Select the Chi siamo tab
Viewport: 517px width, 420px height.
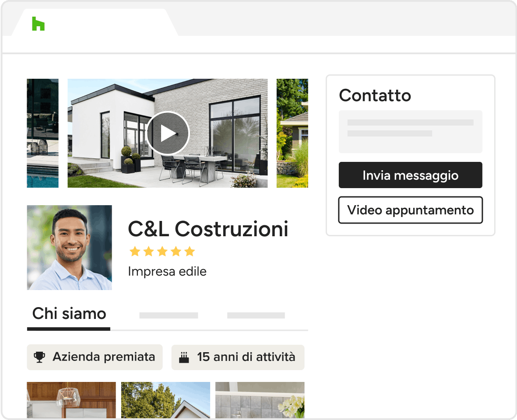[69, 314]
